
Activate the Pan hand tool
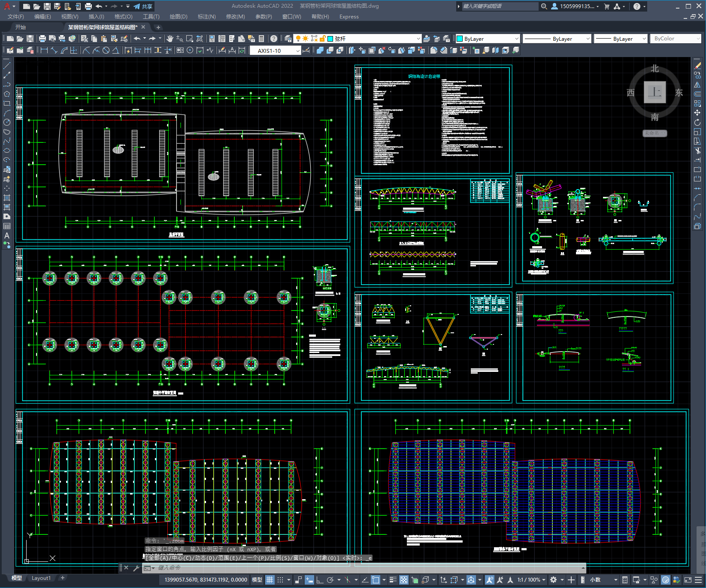[170, 39]
